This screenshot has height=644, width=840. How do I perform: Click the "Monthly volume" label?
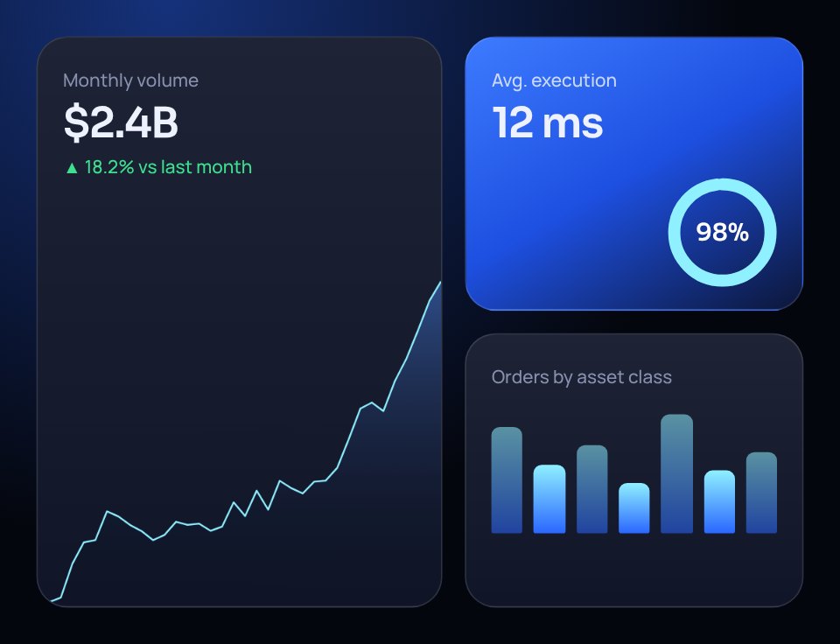(130, 80)
